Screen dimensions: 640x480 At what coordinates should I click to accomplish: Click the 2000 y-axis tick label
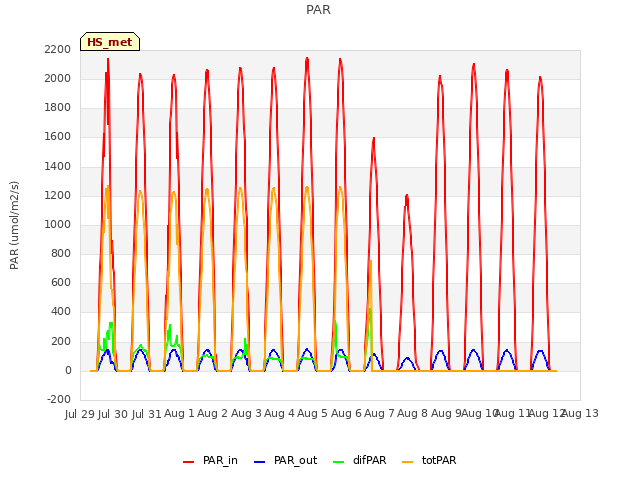(x=58, y=78)
